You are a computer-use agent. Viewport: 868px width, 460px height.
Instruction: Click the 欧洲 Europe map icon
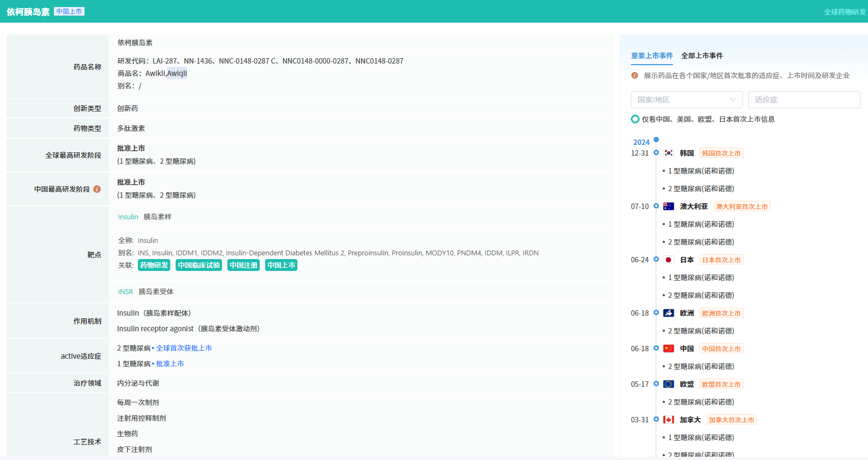668,313
